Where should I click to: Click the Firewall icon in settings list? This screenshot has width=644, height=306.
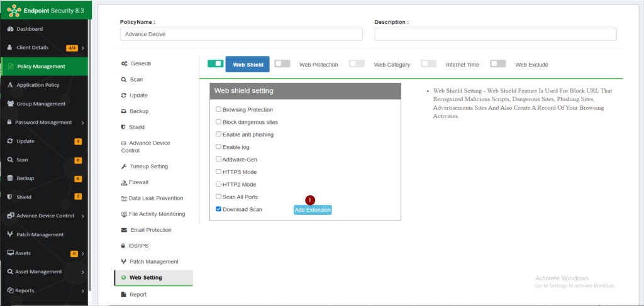pyautogui.click(x=124, y=183)
